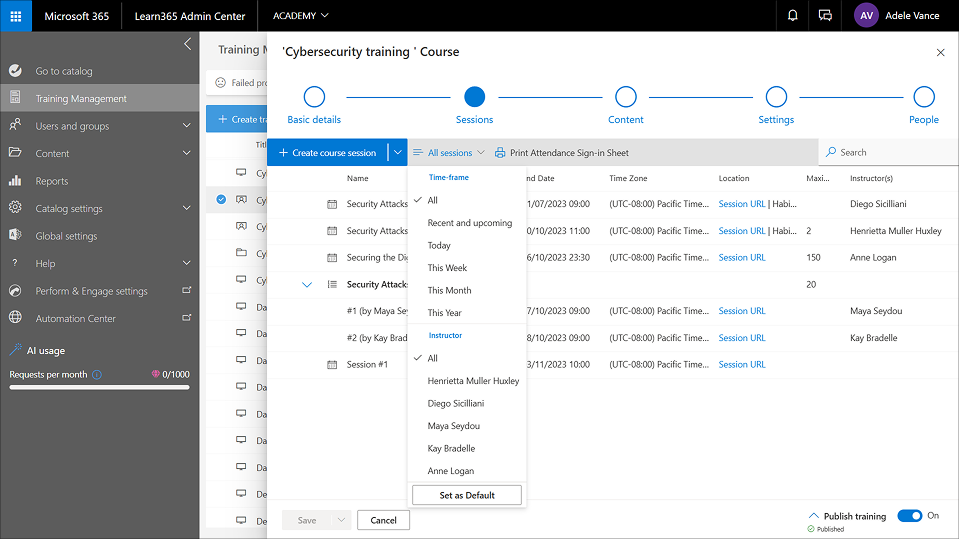
Task: Expand the Publish training chevron
Action: coord(813,516)
